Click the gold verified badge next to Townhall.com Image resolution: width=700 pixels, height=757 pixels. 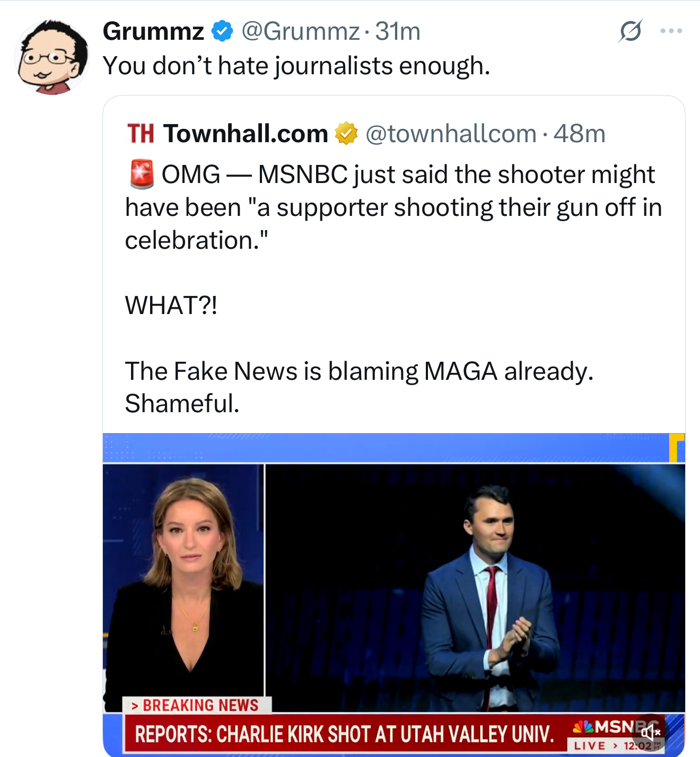point(346,133)
